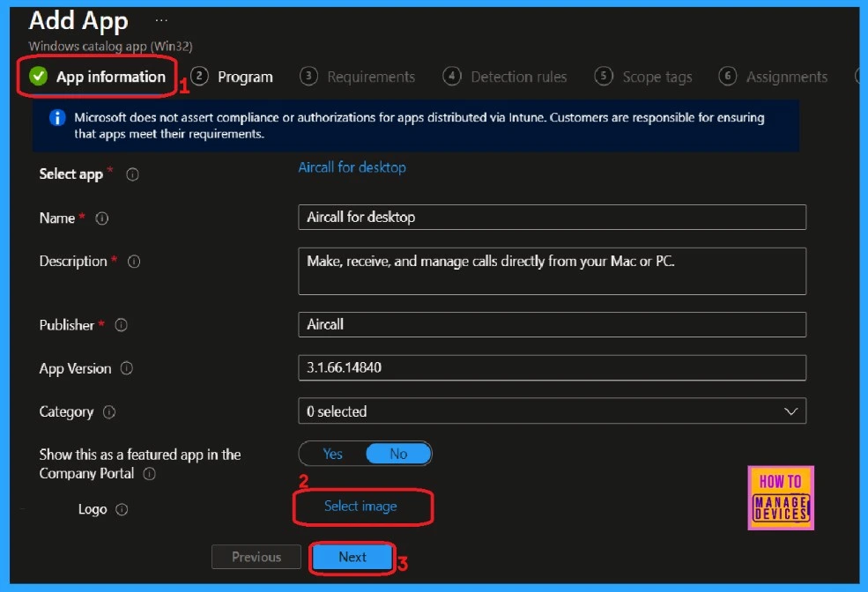Click the green checkmark App information icon
Image resolution: width=868 pixels, height=592 pixels.
coord(38,77)
